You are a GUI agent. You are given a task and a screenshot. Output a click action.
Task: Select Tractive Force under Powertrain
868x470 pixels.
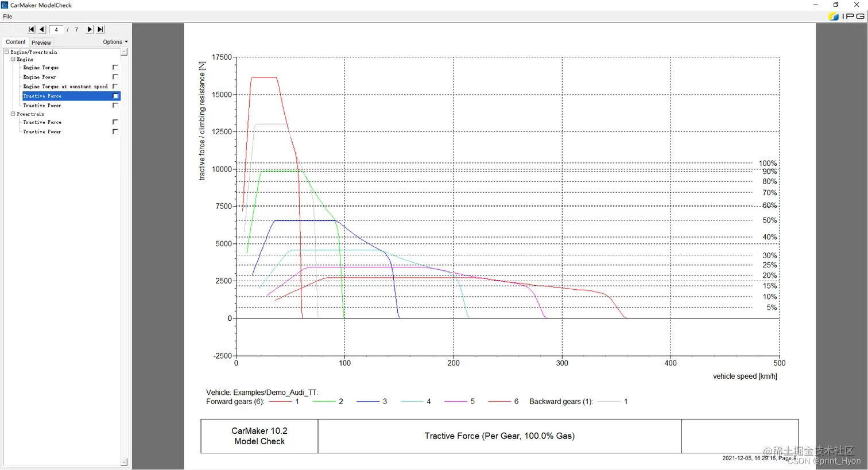(x=42, y=122)
